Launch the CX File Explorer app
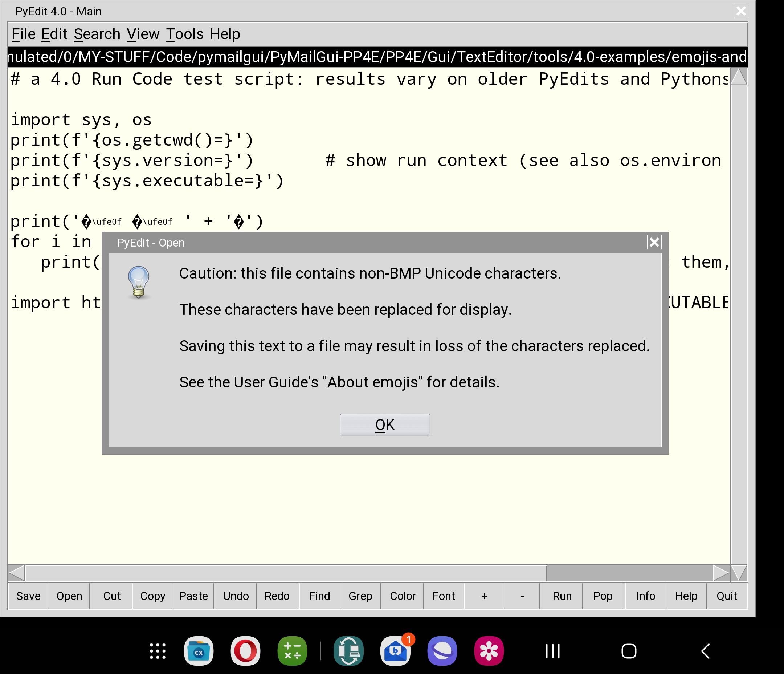Viewport: 784px width, 674px height. pos(199,651)
